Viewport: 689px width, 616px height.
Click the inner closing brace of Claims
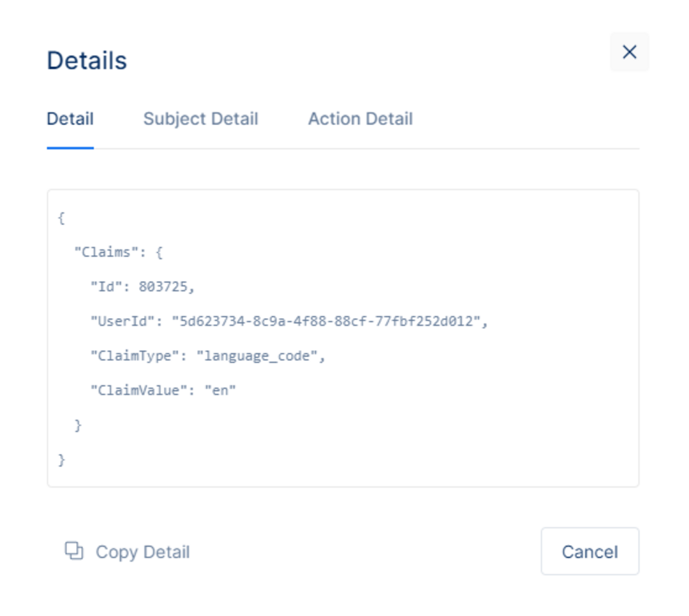click(78, 425)
